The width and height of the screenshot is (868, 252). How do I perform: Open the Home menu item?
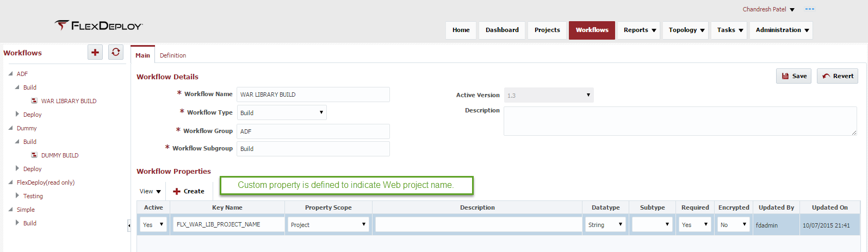[461, 30]
